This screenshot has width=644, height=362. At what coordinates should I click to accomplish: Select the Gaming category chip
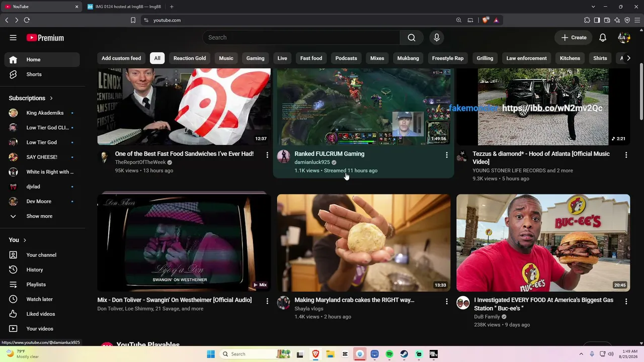(x=256, y=58)
